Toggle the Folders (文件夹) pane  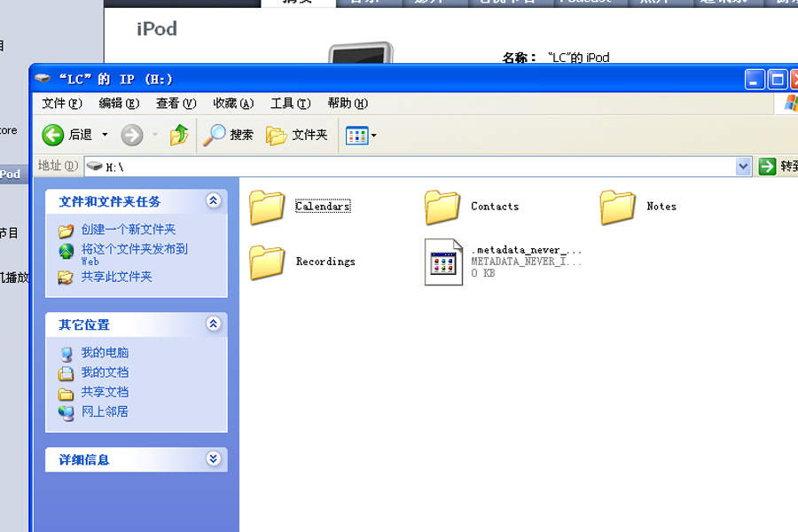click(x=297, y=135)
